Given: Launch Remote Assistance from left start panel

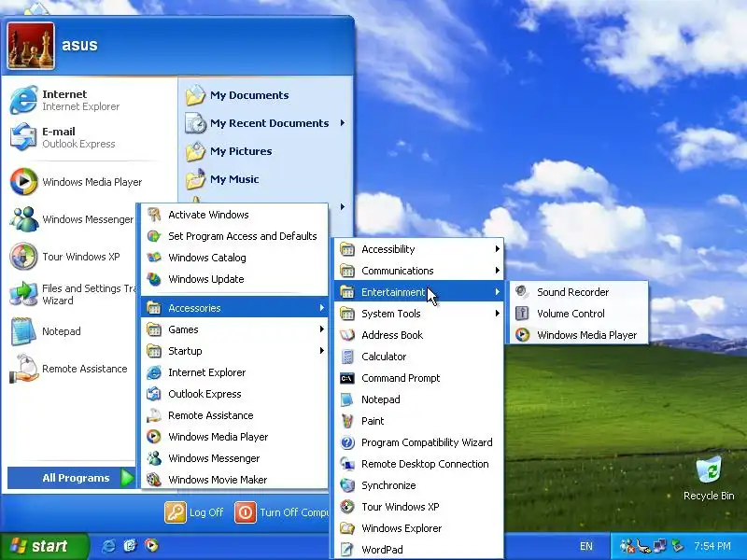Looking at the screenshot, I should click(72, 369).
